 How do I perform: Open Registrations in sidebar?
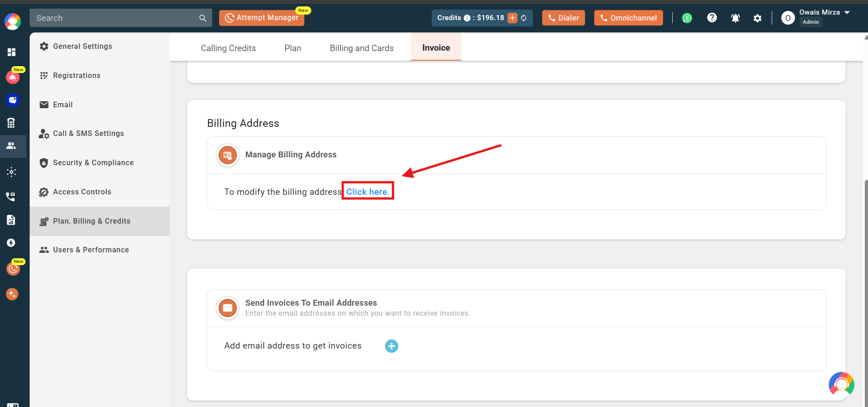(99, 75)
